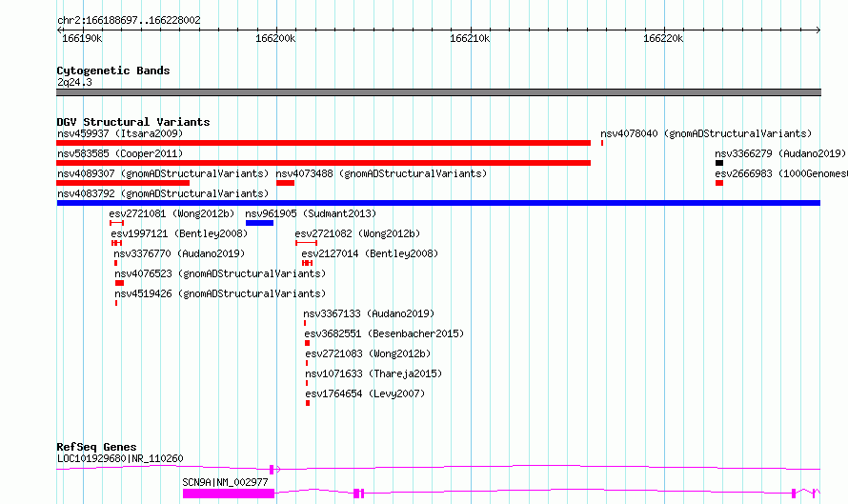Image resolution: width=848 pixels, height=504 pixels.
Task: Click the red bracket glyph of esv2721081
Action: 117,223
